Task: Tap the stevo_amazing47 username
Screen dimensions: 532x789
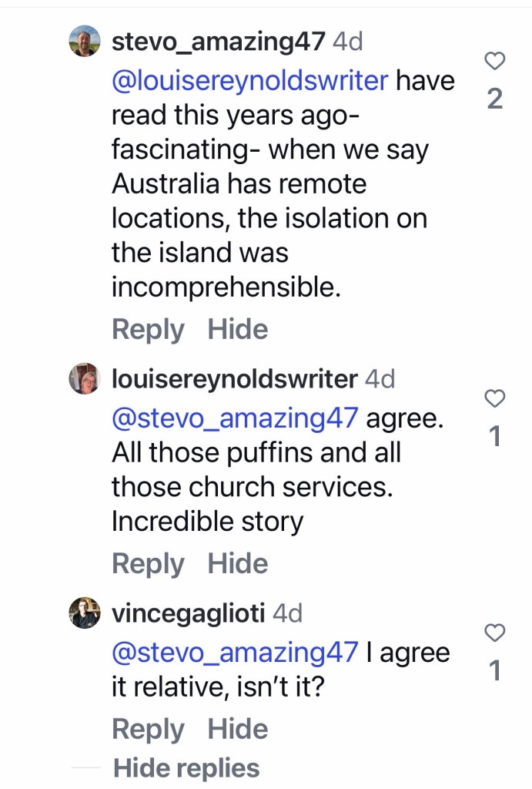Action: tap(219, 42)
